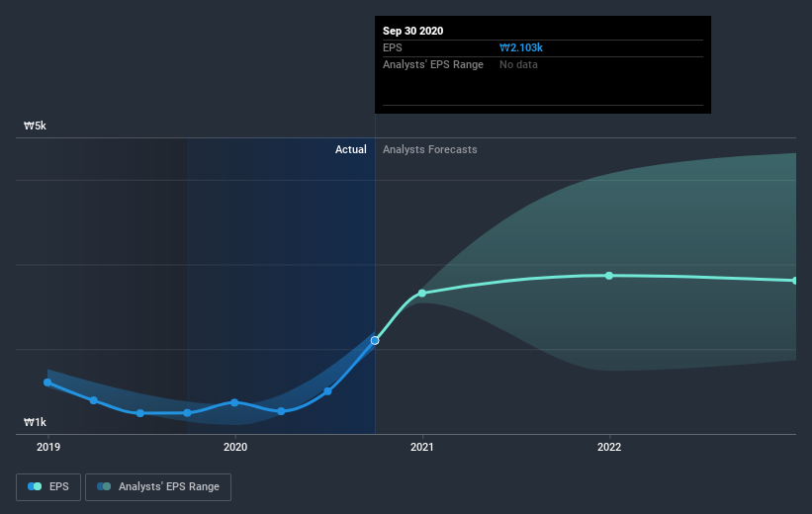Image resolution: width=812 pixels, height=514 pixels.
Task: Click the ₩1k y-axis label
Action: click(35, 422)
